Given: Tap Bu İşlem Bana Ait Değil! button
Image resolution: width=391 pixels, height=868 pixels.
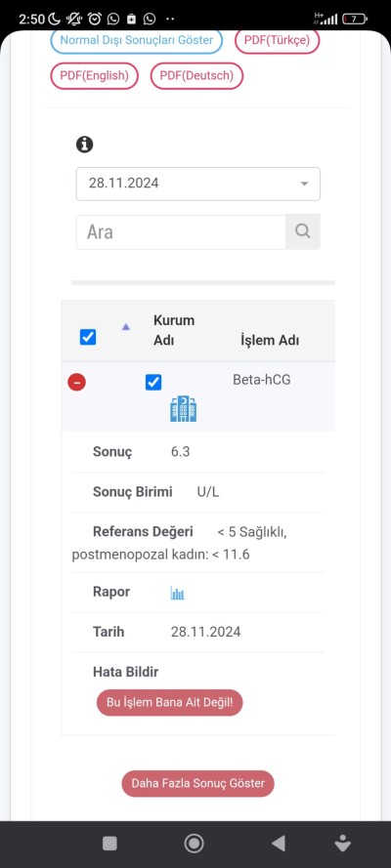Looking at the screenshot, I should point(169,702).
